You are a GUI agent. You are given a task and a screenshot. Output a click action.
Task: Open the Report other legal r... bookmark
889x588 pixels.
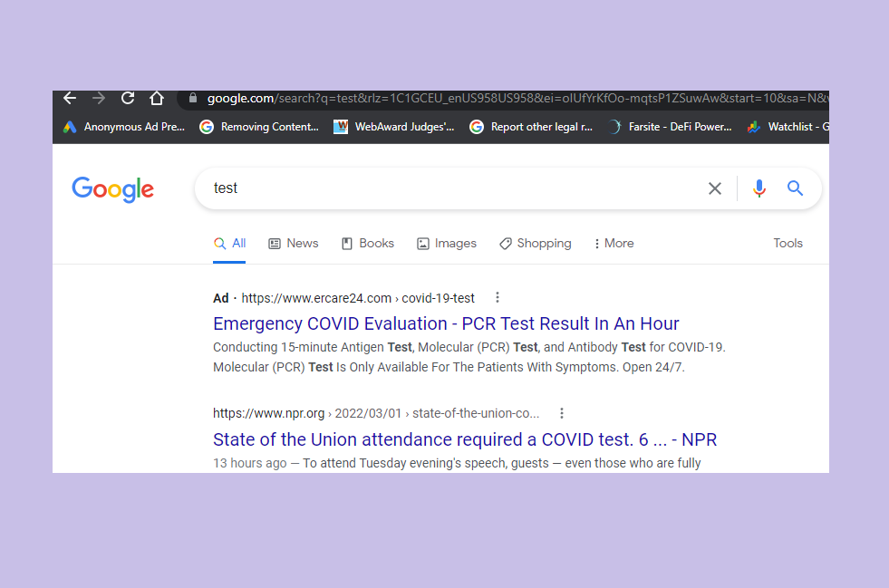531,127
